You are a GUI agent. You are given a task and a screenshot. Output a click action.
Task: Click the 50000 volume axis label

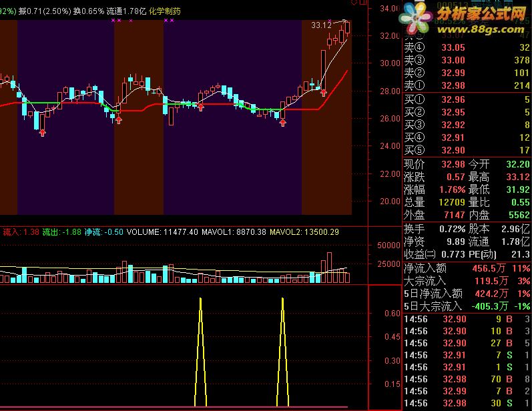[x=389, y=245]
